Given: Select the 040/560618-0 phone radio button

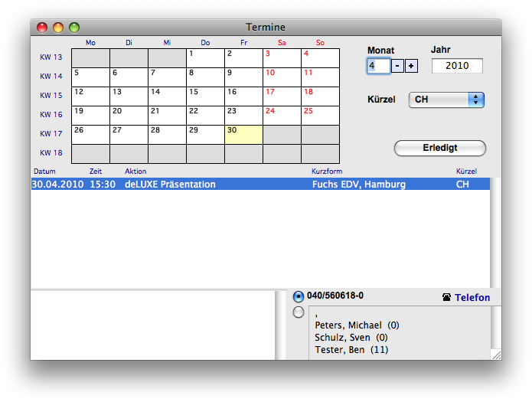Looking at the screenshot, I should pos(299,296).
